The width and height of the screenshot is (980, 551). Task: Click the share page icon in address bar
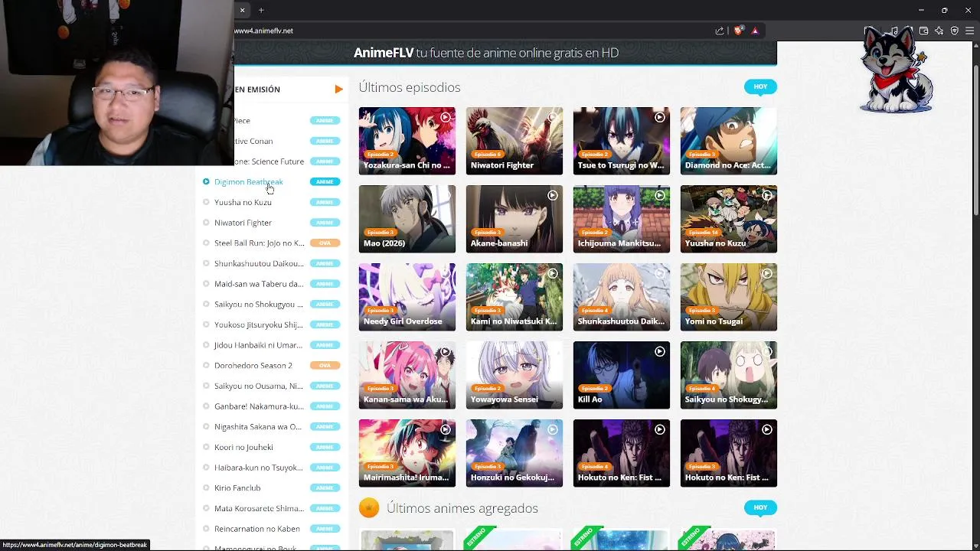coord(720,31)
